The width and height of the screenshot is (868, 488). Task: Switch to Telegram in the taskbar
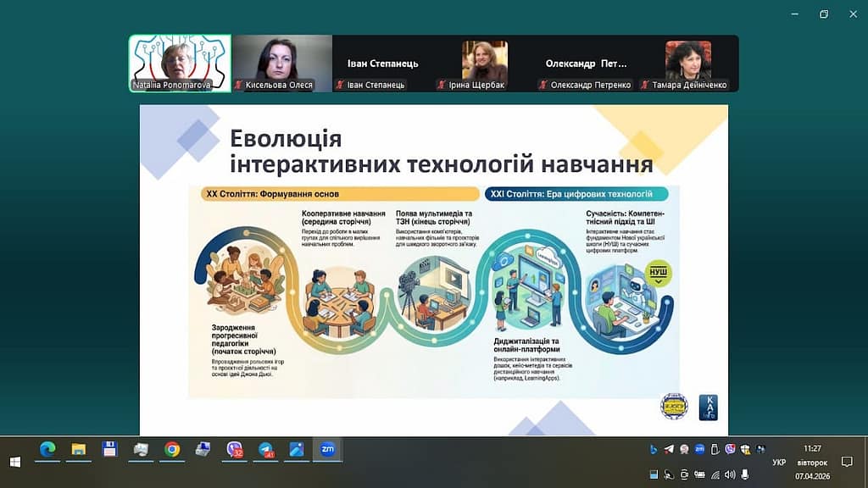coord(266,450)
